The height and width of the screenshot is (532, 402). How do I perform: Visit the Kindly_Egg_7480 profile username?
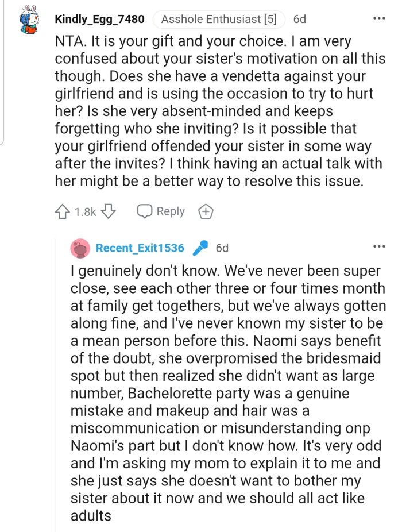[x=100, y=19]
